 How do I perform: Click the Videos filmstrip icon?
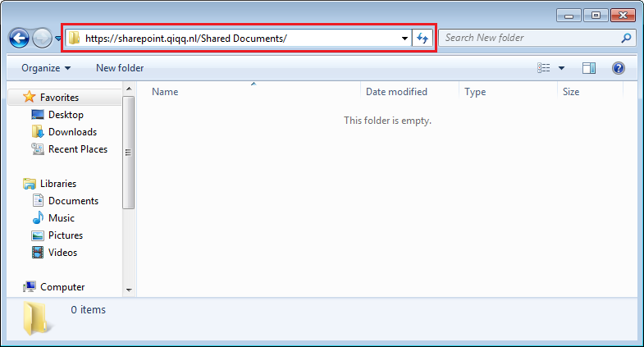click(x=38, y=252)
